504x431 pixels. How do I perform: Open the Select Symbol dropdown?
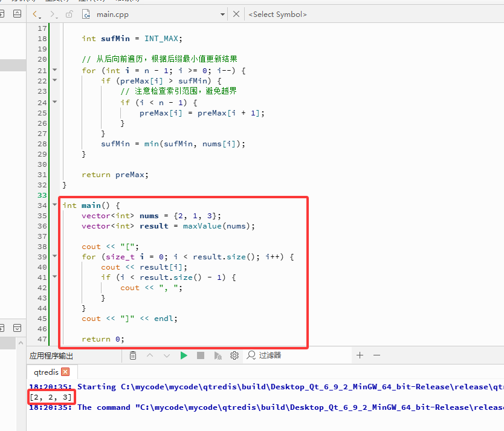pos(278,15)
